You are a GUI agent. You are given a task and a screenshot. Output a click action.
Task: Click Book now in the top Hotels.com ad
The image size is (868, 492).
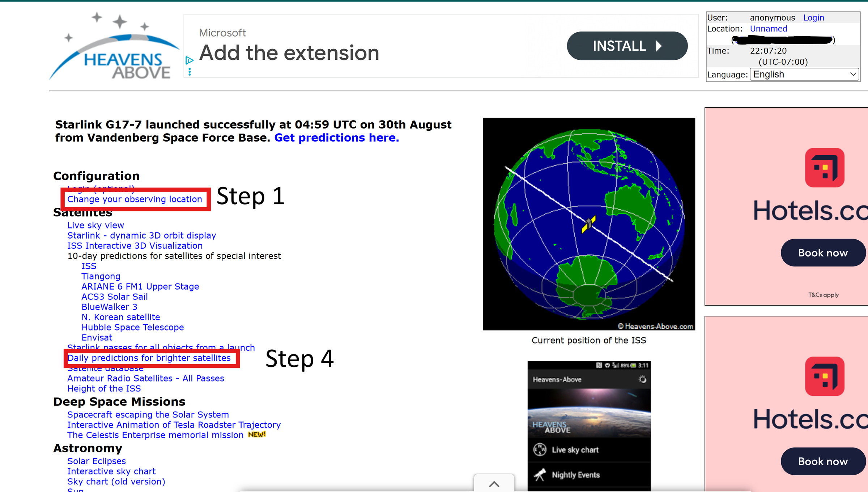823,253
